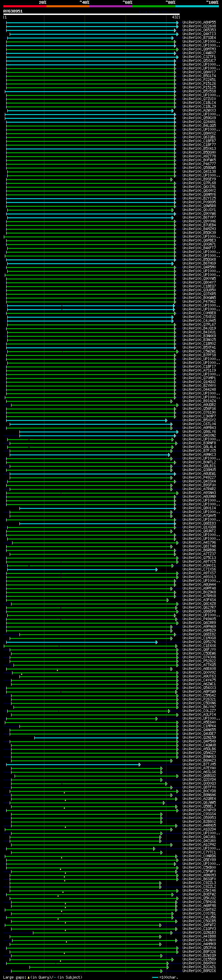The height and width of the screenshot is (980, 222).
Task: Click the UniRef100_B4LQQ5 label
Action: pyautogui.click(x=199, y=125)
